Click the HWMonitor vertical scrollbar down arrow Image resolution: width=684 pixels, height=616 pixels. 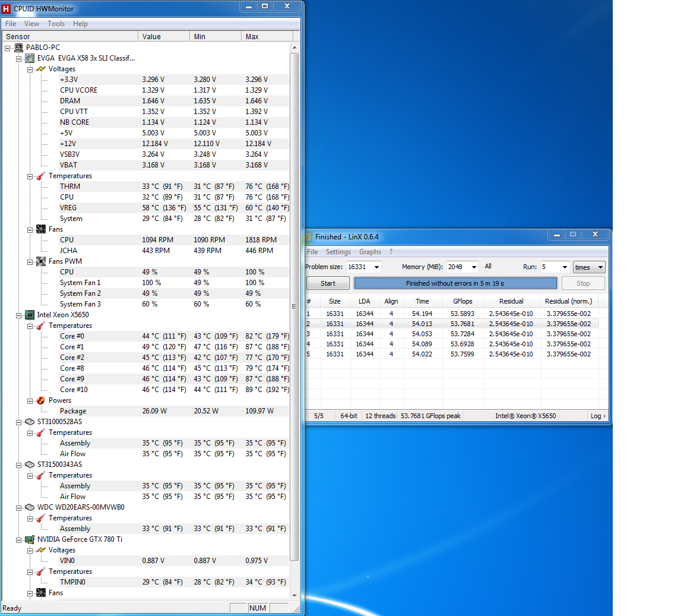(294, 595)
